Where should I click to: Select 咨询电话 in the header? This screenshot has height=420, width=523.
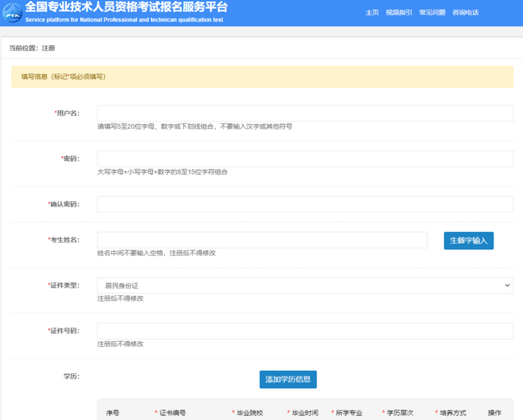(x=465, y=13)
